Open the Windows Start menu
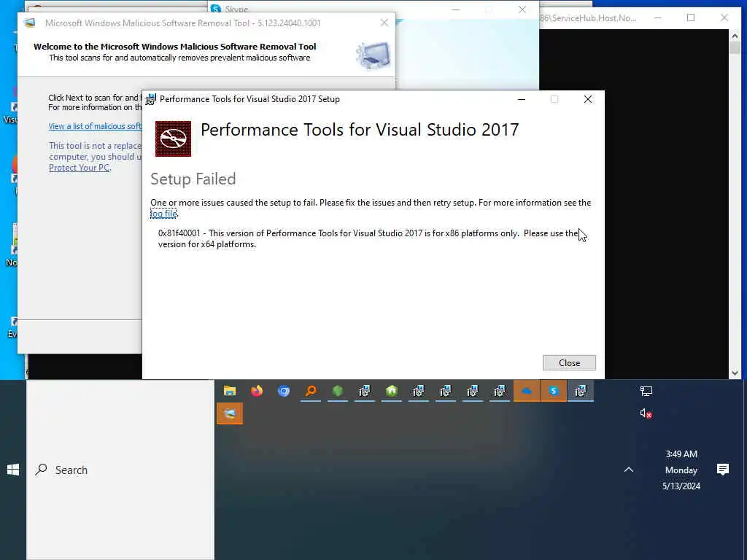The width and height of the screenshot is (747, 560). (13, 470)
